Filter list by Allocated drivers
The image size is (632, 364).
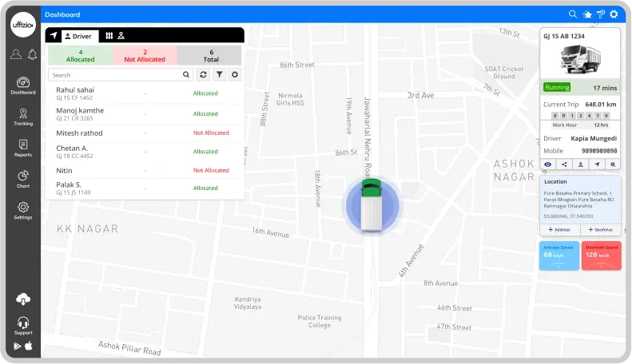(80, 55)
